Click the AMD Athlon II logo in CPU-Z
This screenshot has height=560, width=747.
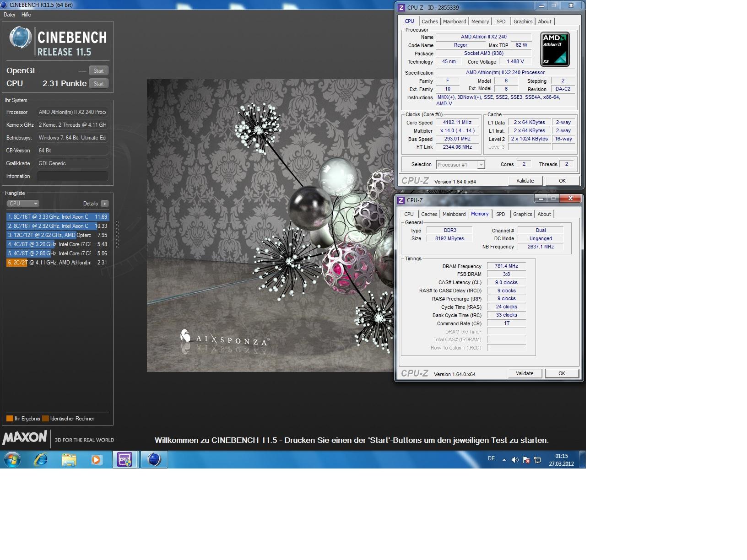[555, 49]
